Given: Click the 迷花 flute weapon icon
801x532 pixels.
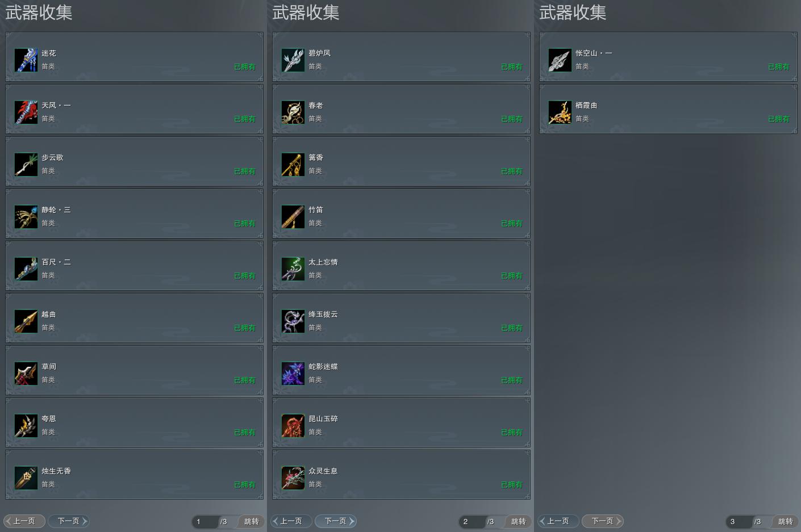Looking at the screenshot, I should coord(26,60).
